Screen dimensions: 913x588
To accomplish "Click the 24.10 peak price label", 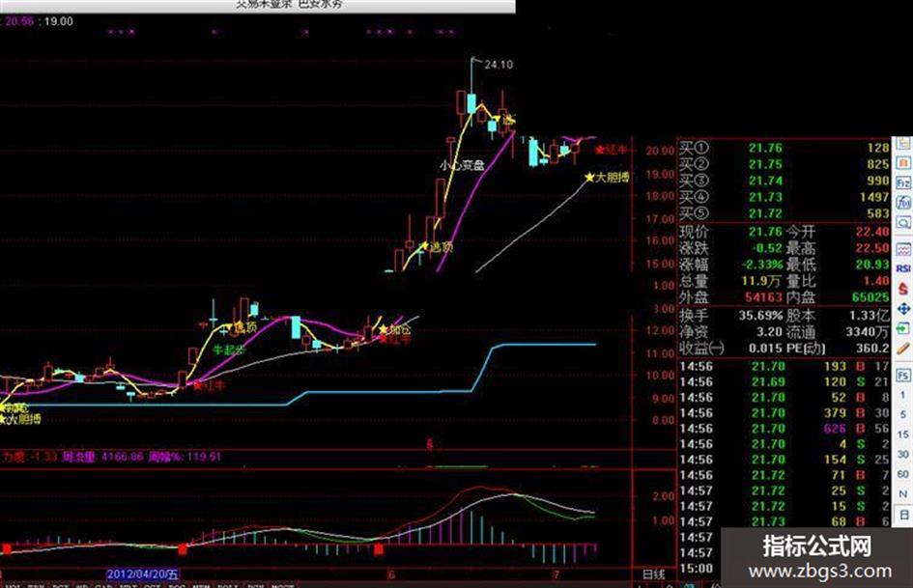I will tap(499, 65).
